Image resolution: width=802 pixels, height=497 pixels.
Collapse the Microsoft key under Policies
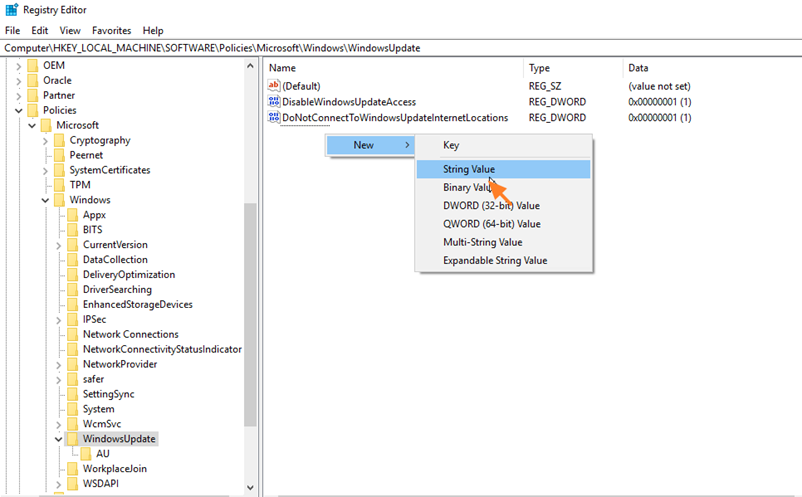click(x=32, y=125)
